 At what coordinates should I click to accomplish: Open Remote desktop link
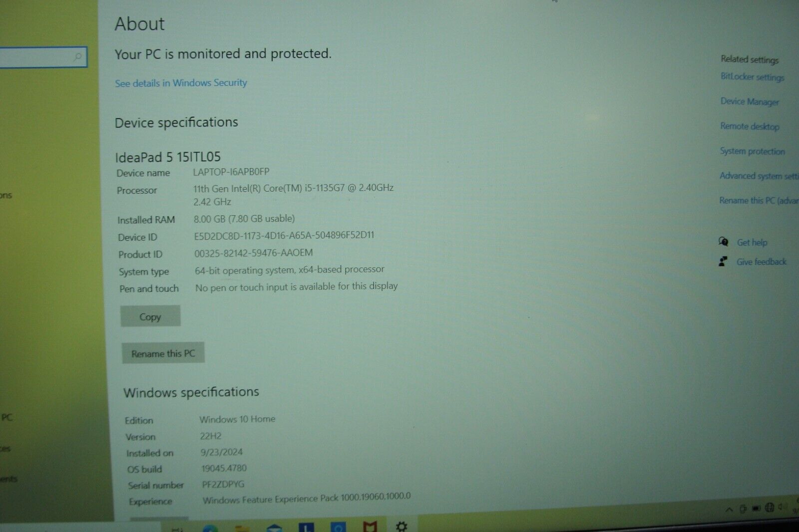pyautogui.click(x=750, y=126)
